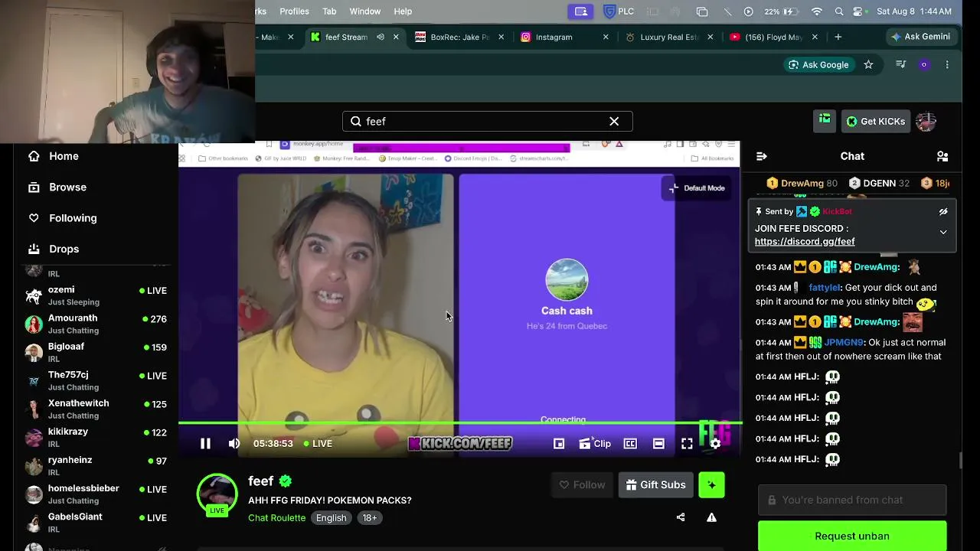The height and width of the screenshot is (551, 980).
Task: Click the Request unban button
Action: tap(852, 536)
